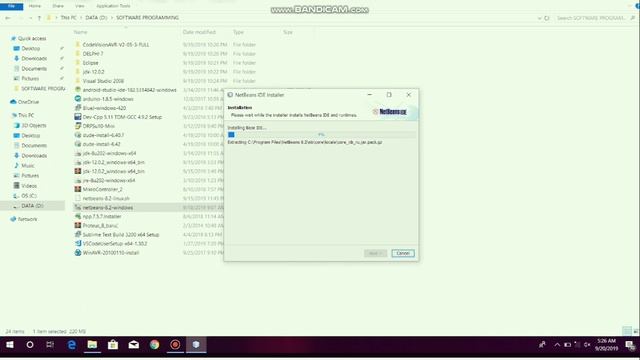Viewport: 640px width, 360px height.
Task: Select the MikroController_2 file icon
Action: (x=78, y=189)
